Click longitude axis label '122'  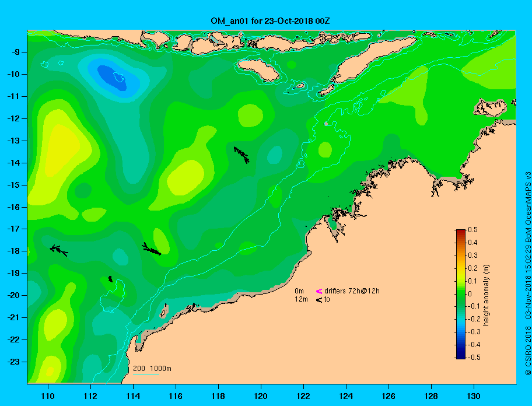(303, 396)
